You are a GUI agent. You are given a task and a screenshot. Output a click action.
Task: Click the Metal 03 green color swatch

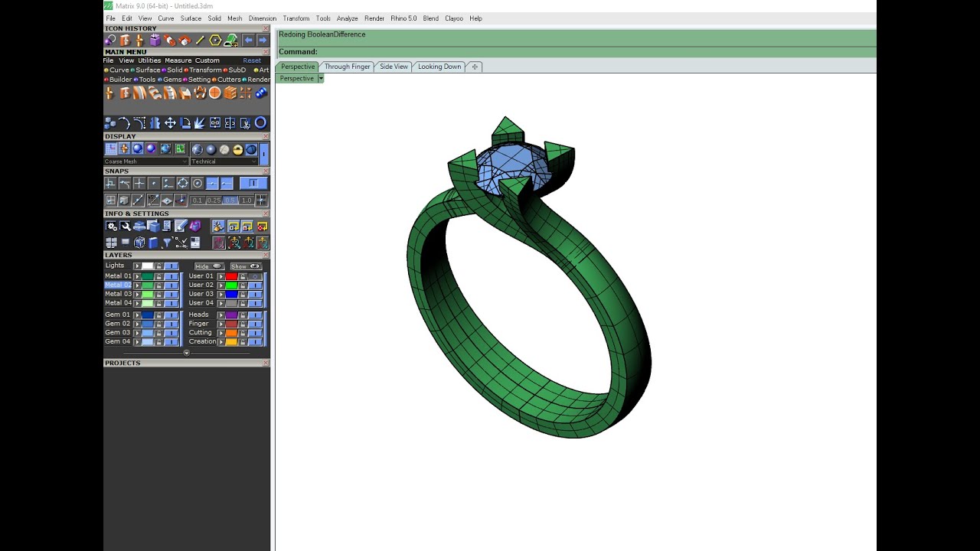pos(148,294)
